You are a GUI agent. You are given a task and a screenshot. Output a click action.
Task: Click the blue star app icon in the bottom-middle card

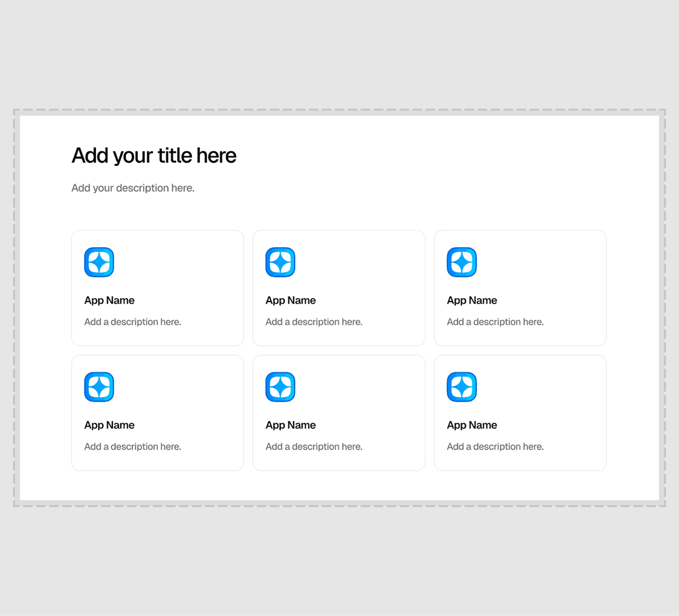(x=280, y=387)
